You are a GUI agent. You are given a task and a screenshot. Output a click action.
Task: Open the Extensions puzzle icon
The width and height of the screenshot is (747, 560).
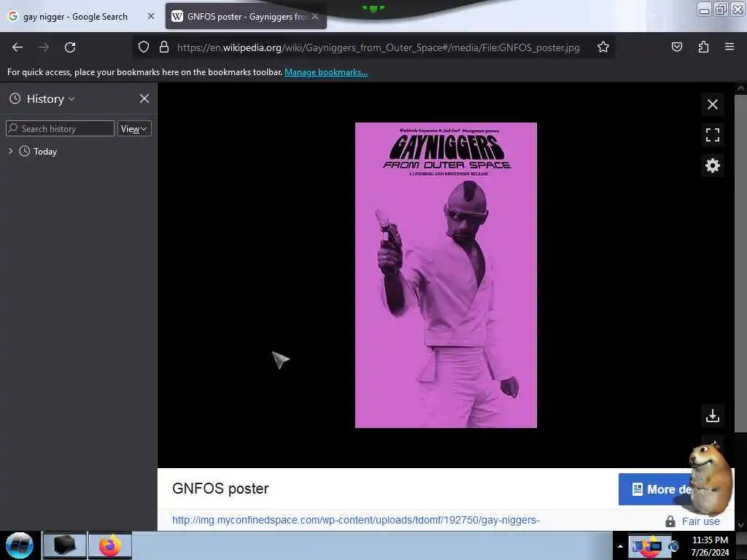(x=703, y=47)
